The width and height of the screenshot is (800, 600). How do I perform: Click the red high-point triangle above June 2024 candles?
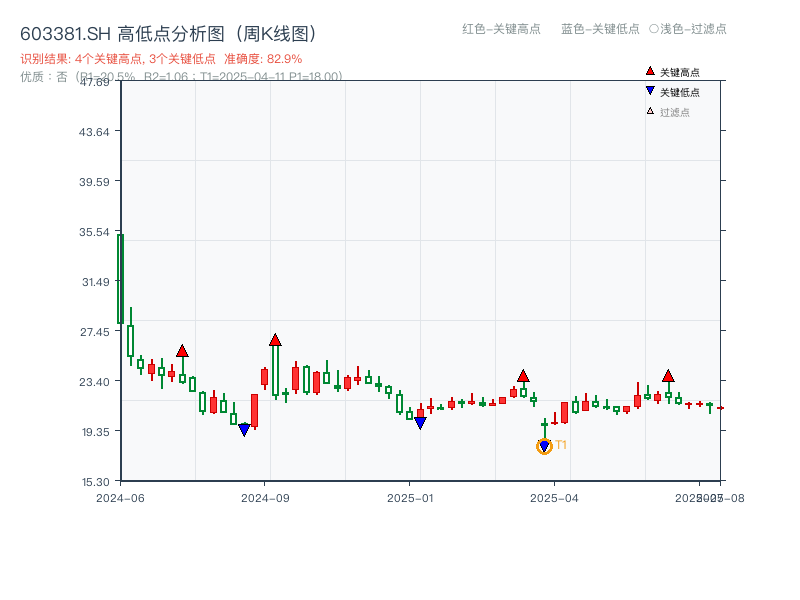tap(182, 351)
